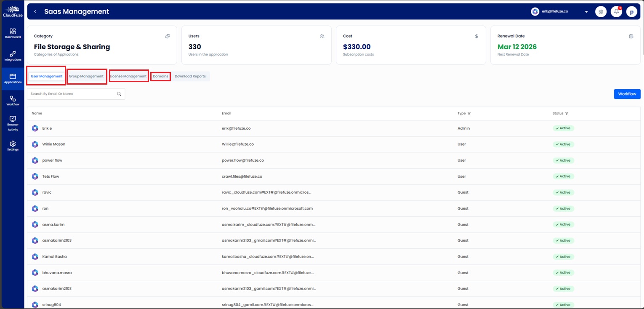Open the Workflow section in the sidebar
The image size is (644, 309).
pyautogui.click(x=13, y=101)
